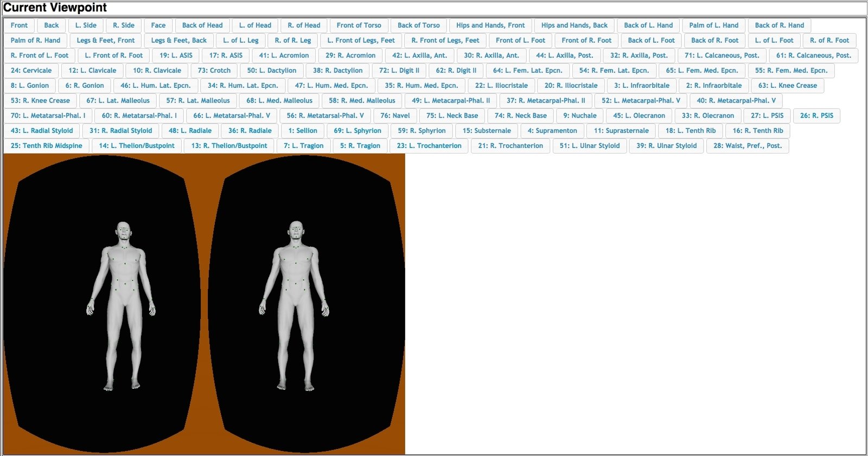
Task: Select 9: Nuchale landmark button
Action: click(x=579, y=115)
